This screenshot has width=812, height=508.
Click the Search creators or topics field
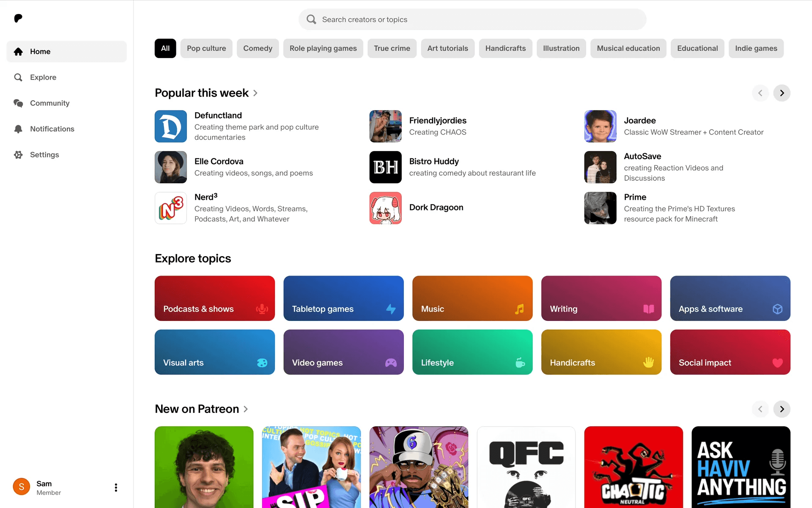(x=472, y=19)
